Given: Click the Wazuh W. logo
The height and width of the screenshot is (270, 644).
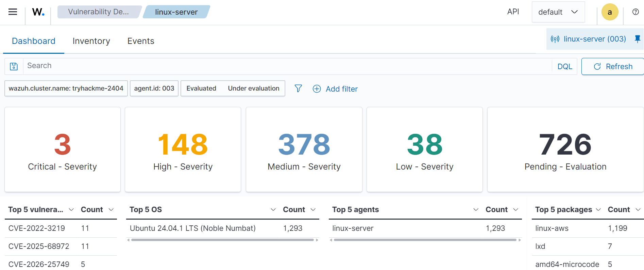Looking at the screenshot, I should pyautogui.click(x=38, y=12).
